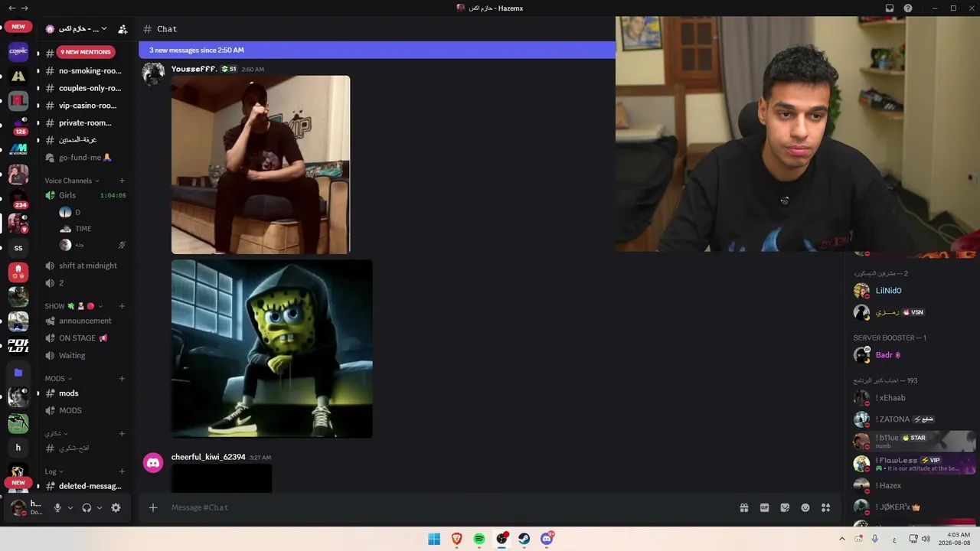This screenshot has height=551, width=980.
Task: Collapse the Voice Channels category
Action: tap(73, 181)
